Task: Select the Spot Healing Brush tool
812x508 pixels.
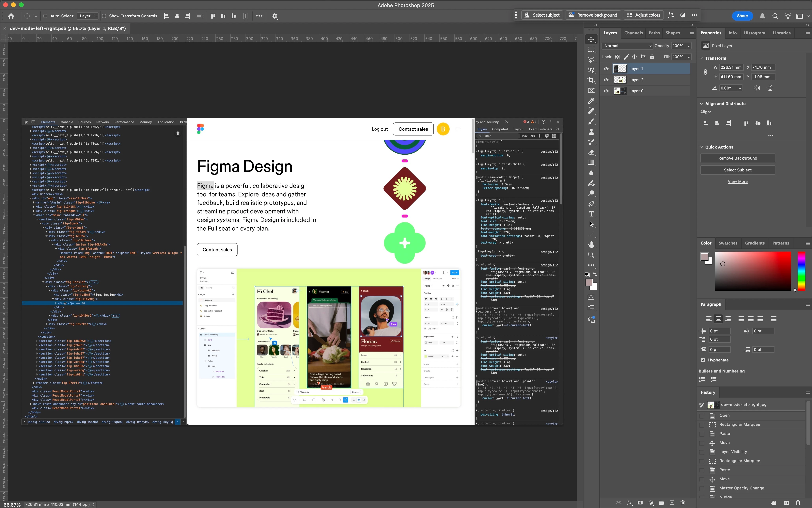Action: pyautogui.click(x=591, y=111)
